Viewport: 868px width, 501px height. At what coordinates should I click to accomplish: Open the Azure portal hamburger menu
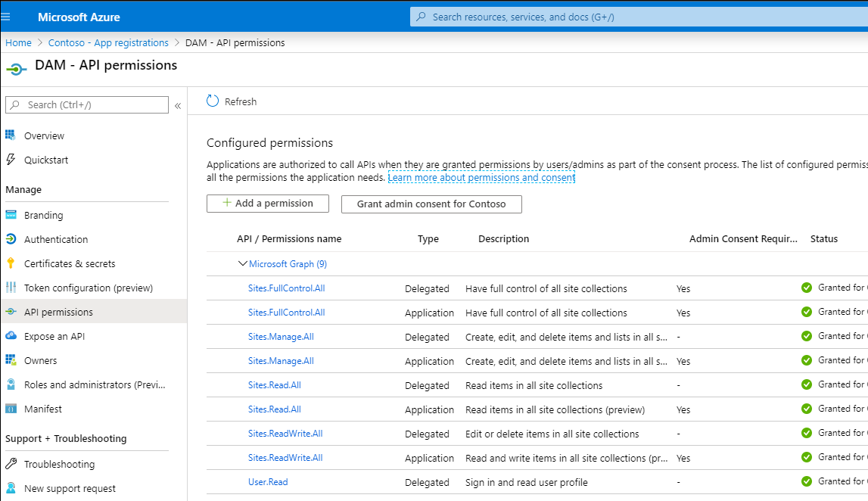(x=5, y=17)
